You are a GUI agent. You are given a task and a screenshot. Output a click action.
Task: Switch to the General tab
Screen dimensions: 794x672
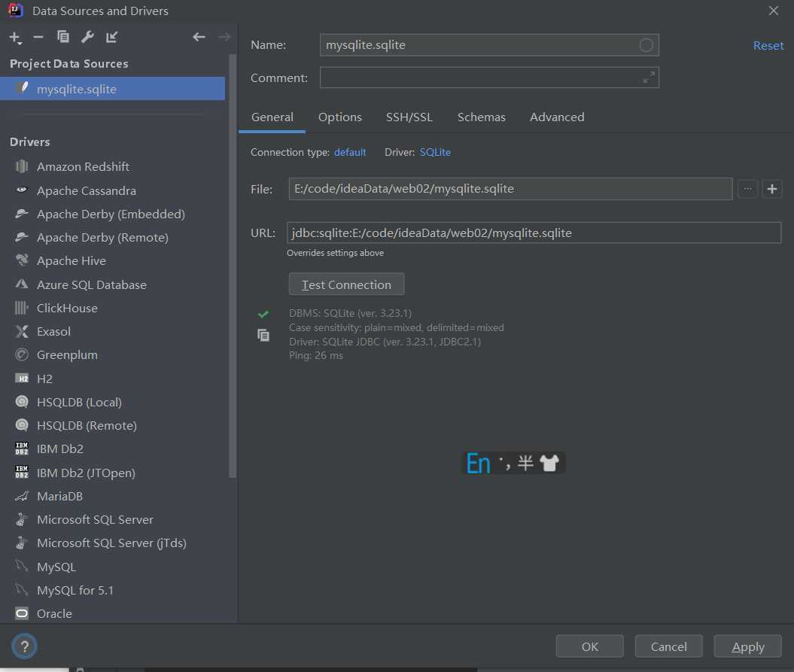click(272, 117)
